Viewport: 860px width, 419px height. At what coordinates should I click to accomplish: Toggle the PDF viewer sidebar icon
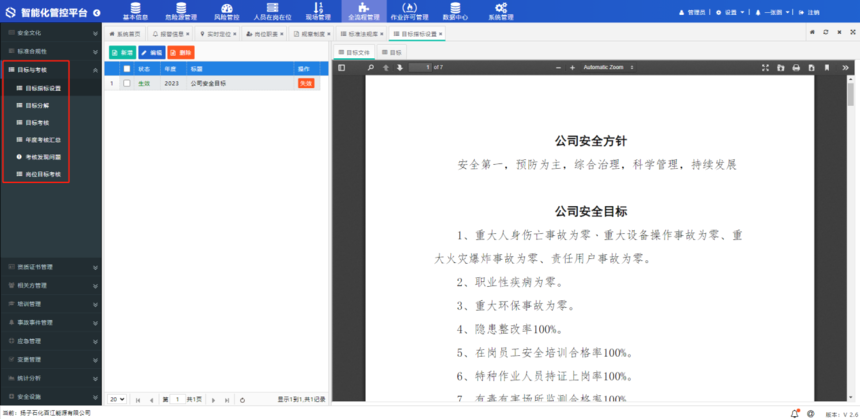click(x=341, y=67)
